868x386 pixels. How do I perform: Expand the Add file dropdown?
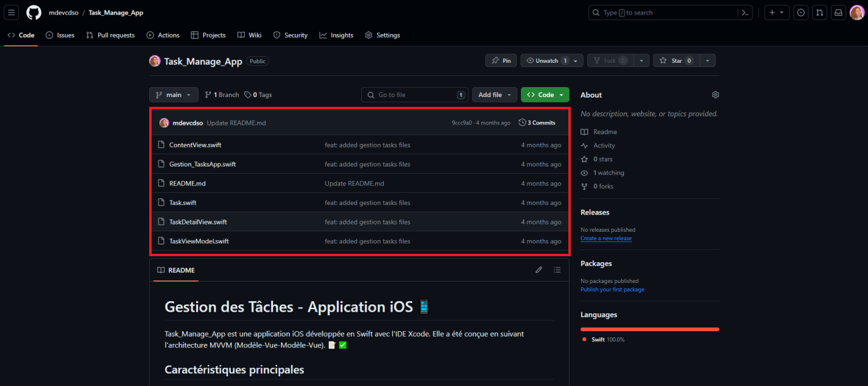(x=494, y=95)
